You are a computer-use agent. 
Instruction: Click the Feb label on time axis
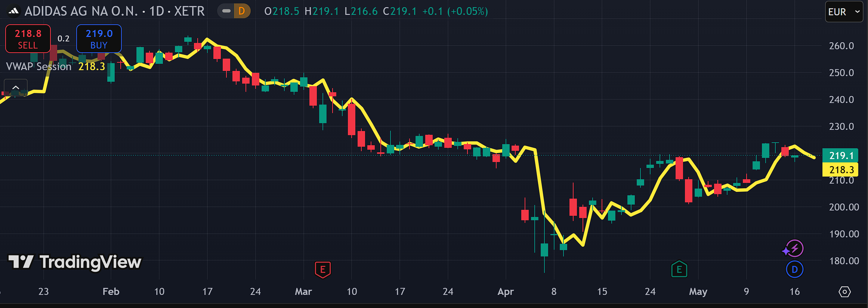(111, 292)
